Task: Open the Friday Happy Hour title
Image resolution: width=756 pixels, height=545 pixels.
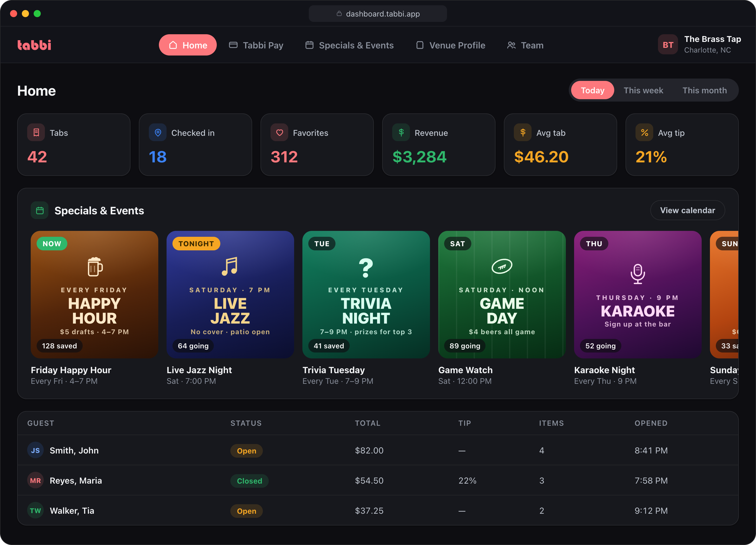Action: coord(71,370)
